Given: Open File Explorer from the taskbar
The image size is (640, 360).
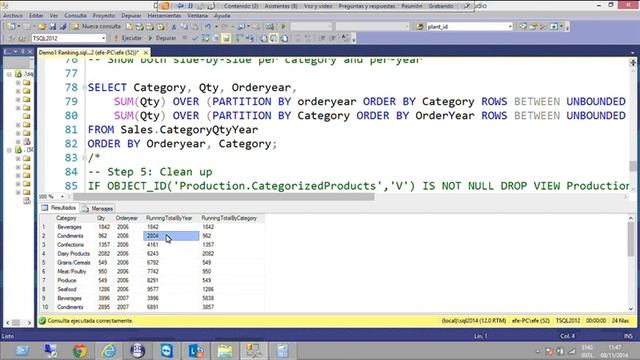Looking at the screenshot, I should [x=225, y=351].
